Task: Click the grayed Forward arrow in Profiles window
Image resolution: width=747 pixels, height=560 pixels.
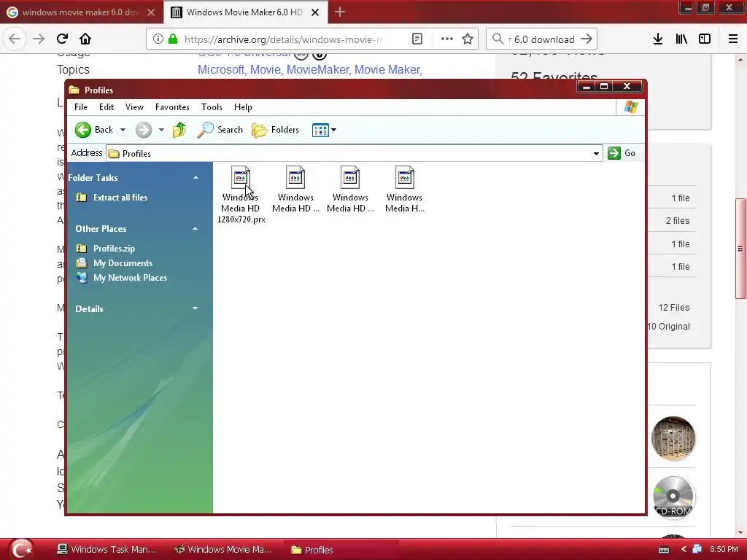Action: (x=144, y=130)
